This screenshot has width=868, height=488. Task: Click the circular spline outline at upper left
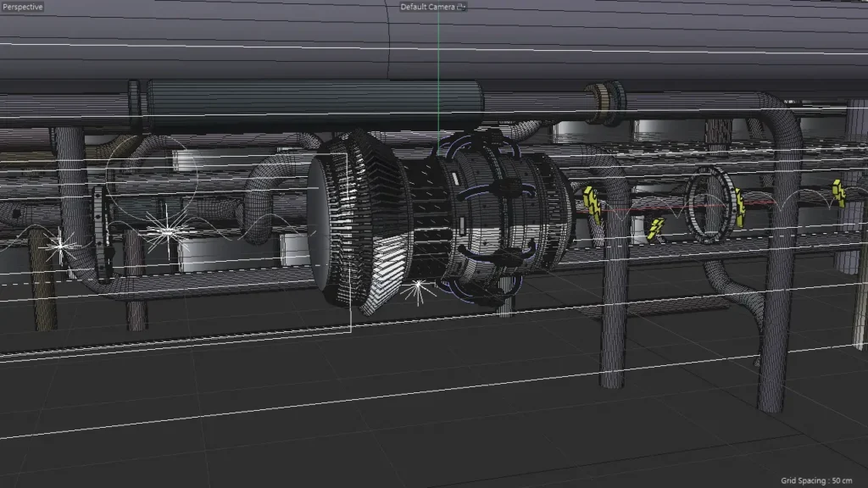point(153,169)
